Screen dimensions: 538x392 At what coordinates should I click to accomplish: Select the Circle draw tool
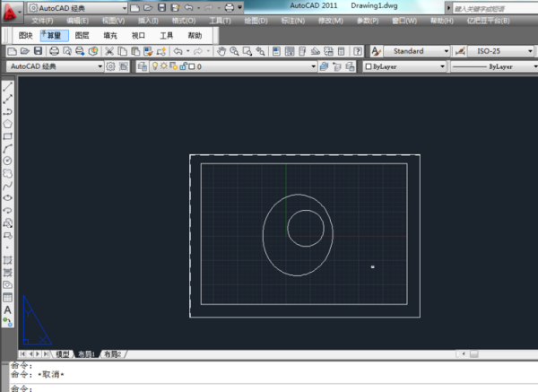[x=7, y=161]
